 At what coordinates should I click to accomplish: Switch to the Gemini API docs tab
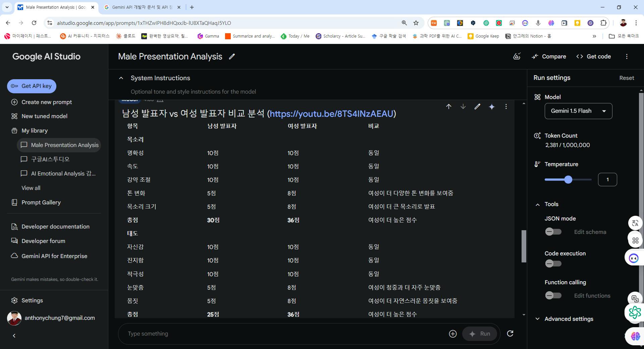click(142, 7)
